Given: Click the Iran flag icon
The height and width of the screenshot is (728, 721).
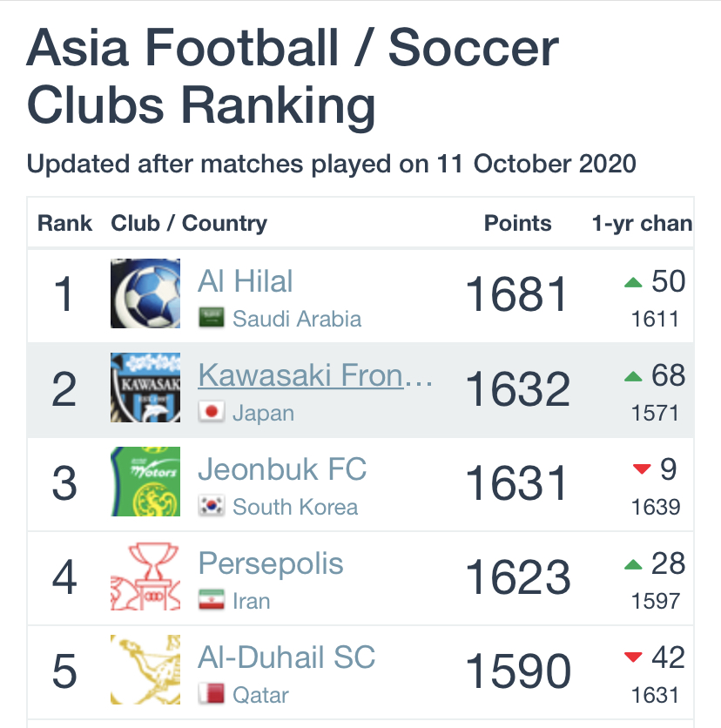Looking at the screenshot, I should (x=212, y=600).
